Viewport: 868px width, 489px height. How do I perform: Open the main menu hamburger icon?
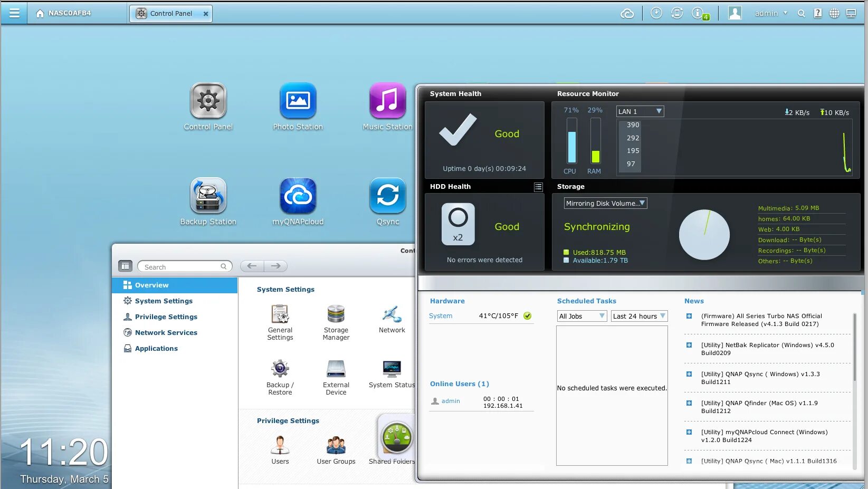coord(14,13)
